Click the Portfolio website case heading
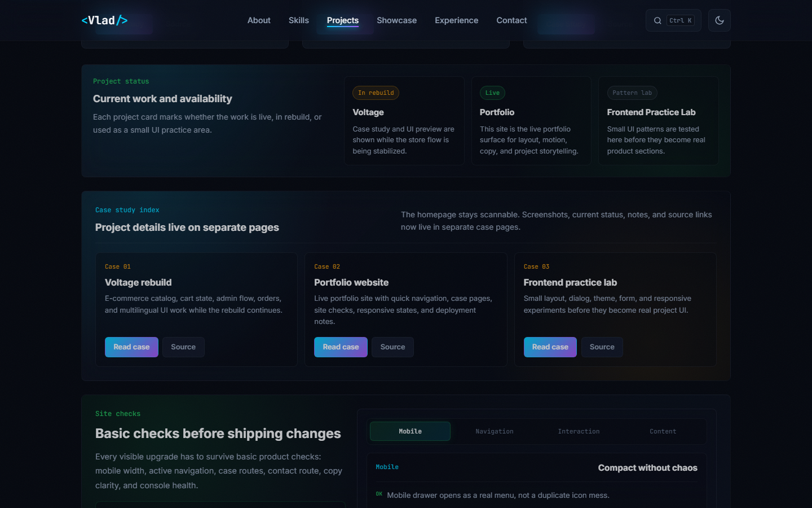 351,282
